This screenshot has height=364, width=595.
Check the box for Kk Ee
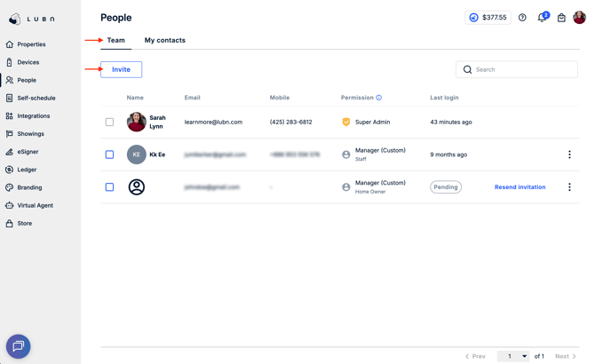tap(109, 154)
